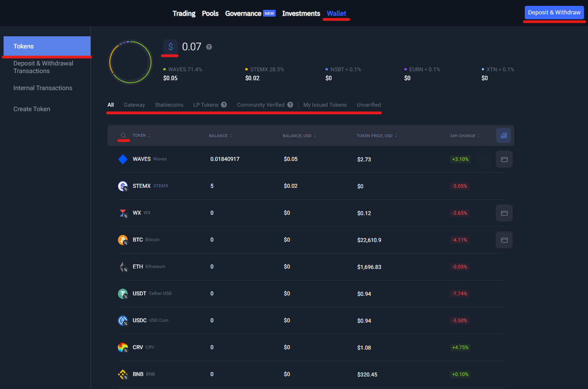
Task: Open the Wallet menu item
Action: [337, 13]
